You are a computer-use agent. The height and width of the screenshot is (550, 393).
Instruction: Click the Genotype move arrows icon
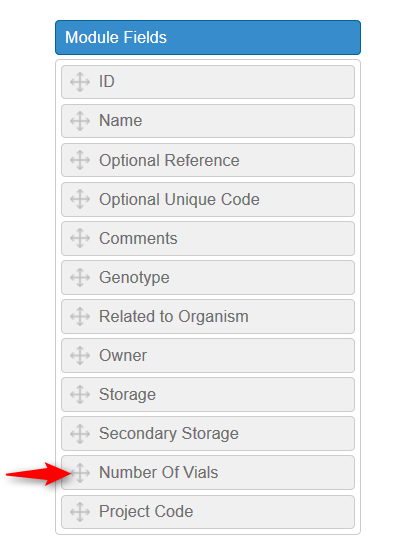tap(80, 277)
